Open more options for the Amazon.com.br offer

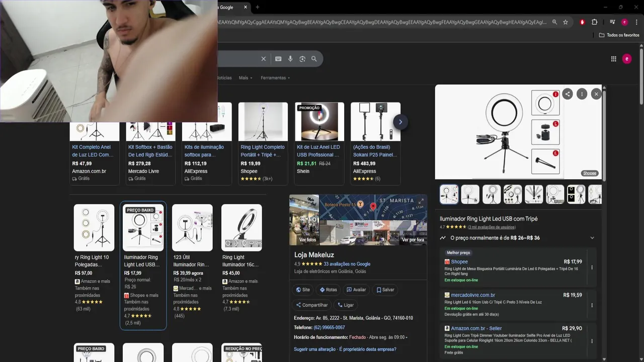(592, 341)
